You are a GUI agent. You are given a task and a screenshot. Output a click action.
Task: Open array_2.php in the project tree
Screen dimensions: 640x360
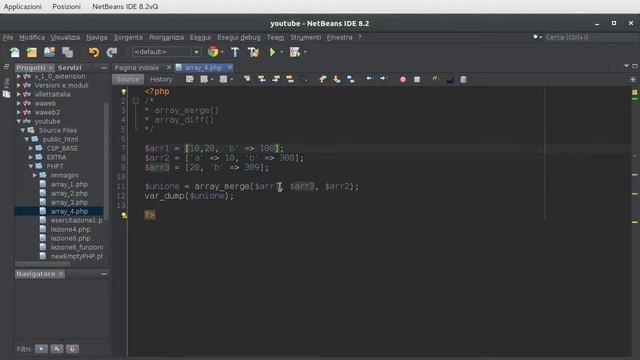[x=69, y=193]
